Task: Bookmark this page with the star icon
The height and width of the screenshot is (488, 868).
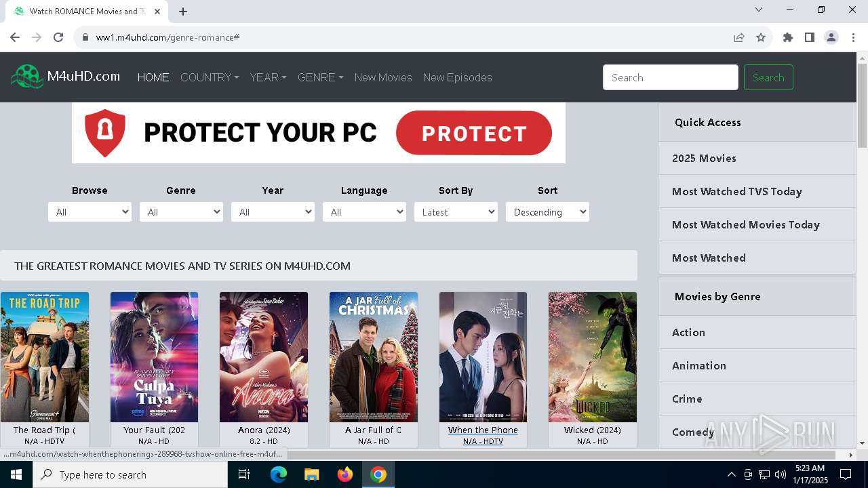Action: (x=761, y=37)
